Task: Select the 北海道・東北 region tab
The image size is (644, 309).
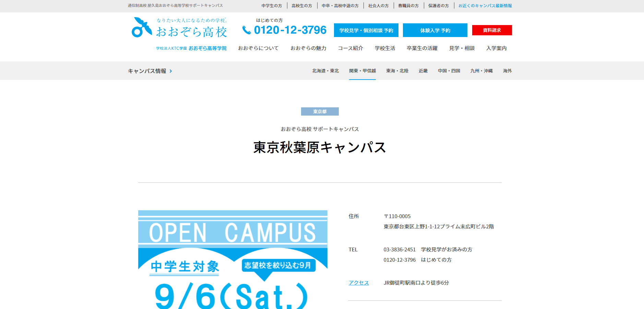Action: coord(325,71)
